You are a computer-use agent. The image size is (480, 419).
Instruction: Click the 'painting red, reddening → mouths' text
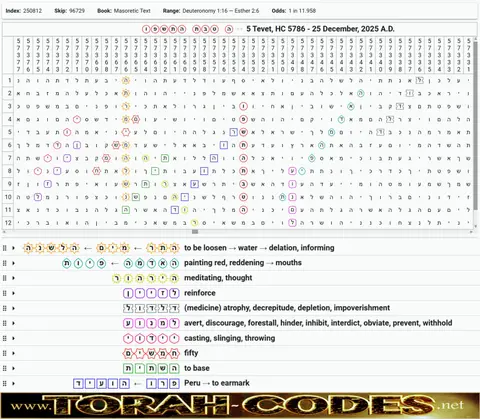[243, 263]
